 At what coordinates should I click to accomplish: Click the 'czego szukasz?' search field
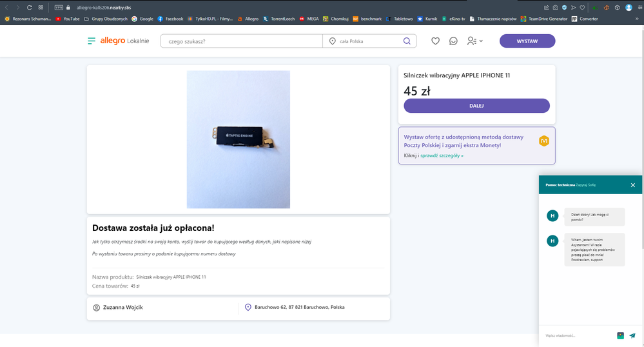click(x=242, y=41)
